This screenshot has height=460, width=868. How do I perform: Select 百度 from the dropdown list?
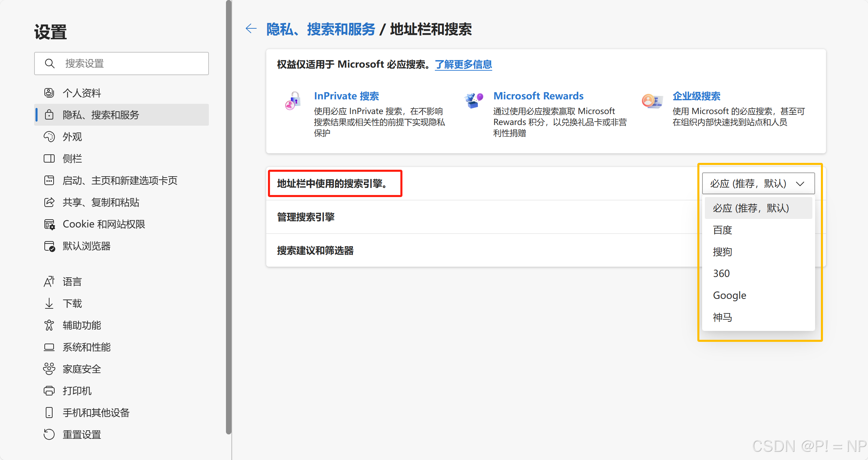pyautogui.click(x=723, y=230)
